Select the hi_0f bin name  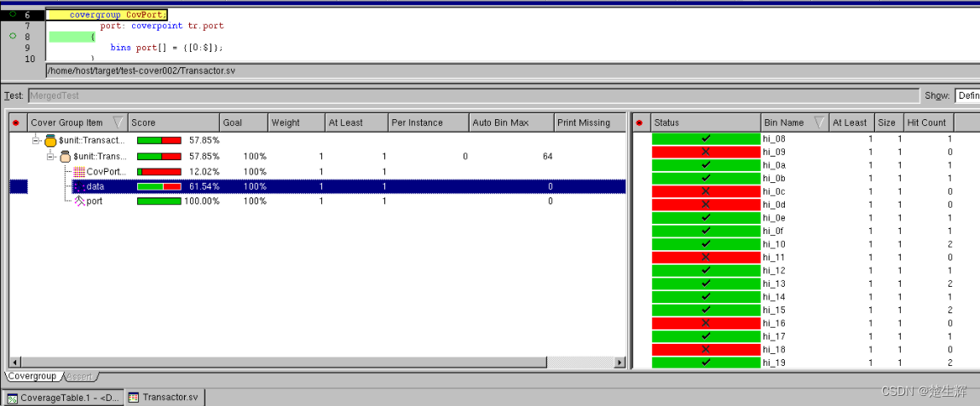pyautogui.click(x=774, y=232)
